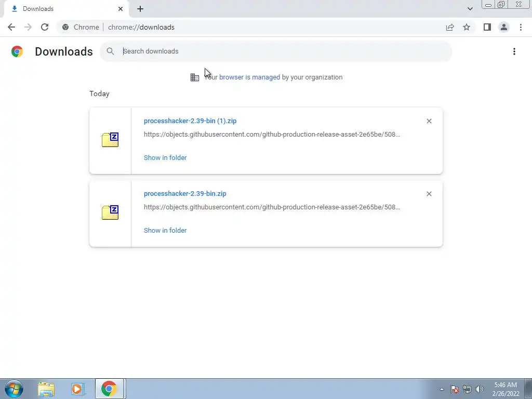
Task: Click the taskbar clock showing 5:46 AM
Action: point(506,389)
